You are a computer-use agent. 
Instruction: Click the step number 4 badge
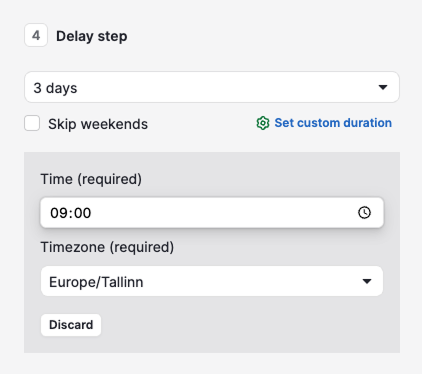[x=36, y=35]
